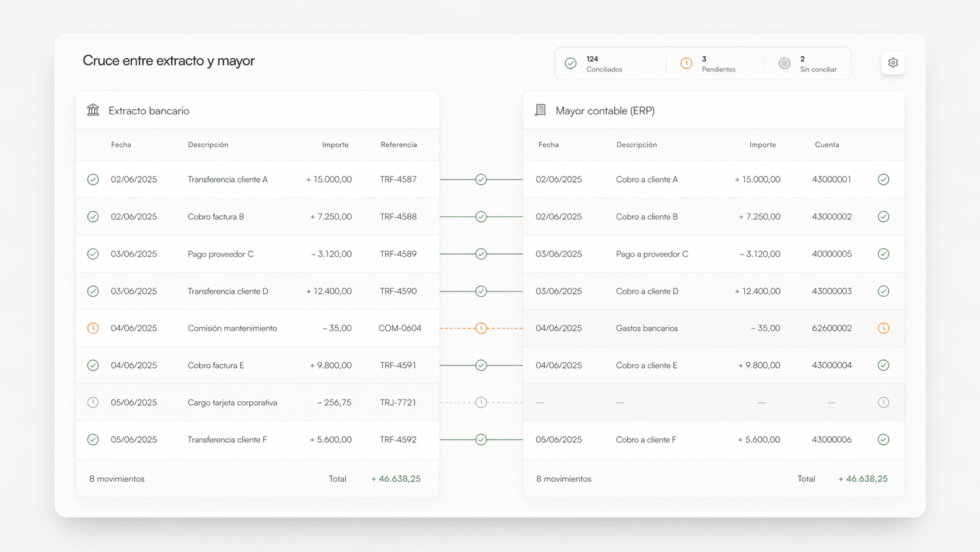980x552 pixels.
Task: Click the grey circle icon of Sin conciliar
Action: click(x=784, y=63)
